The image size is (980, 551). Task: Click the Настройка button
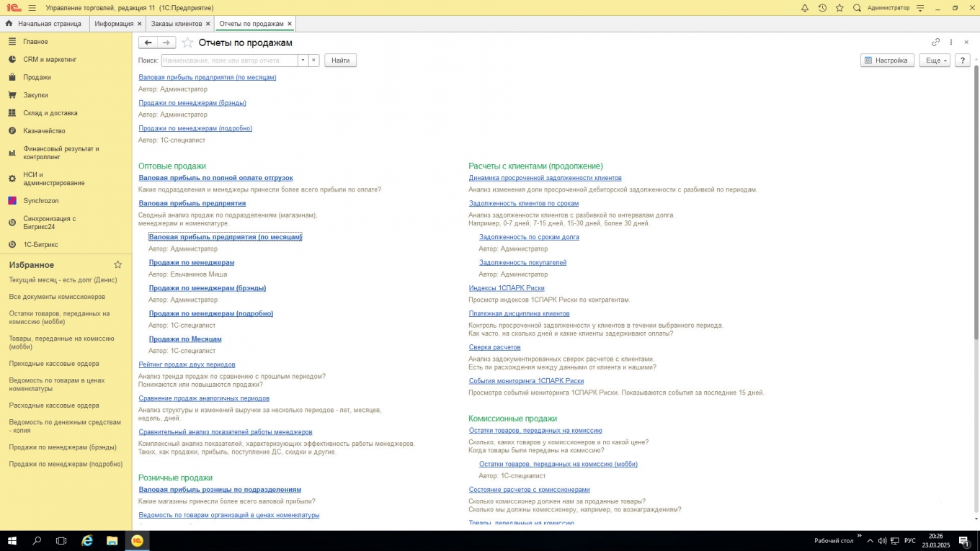click(x=887, y=61)
